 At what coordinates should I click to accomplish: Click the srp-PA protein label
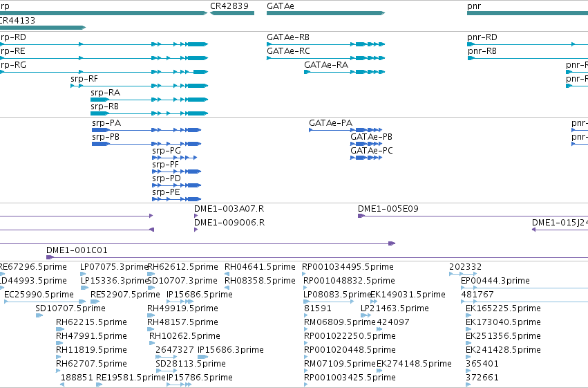pos(106,123)
